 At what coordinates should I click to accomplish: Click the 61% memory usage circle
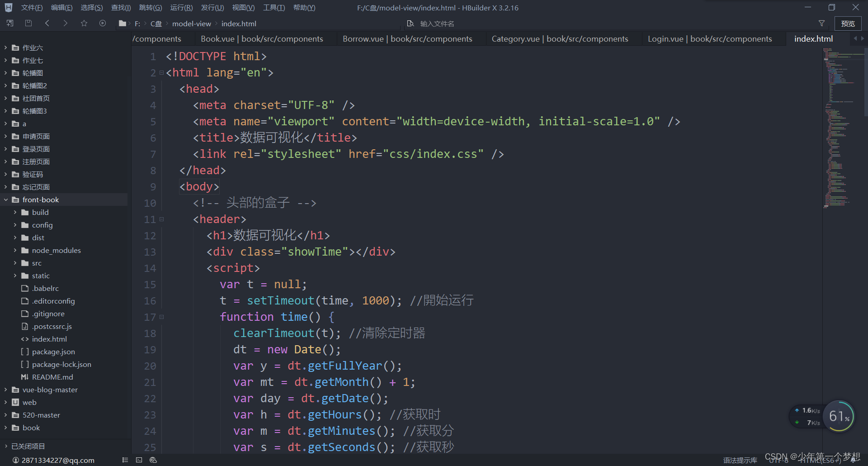coord(839,416)
